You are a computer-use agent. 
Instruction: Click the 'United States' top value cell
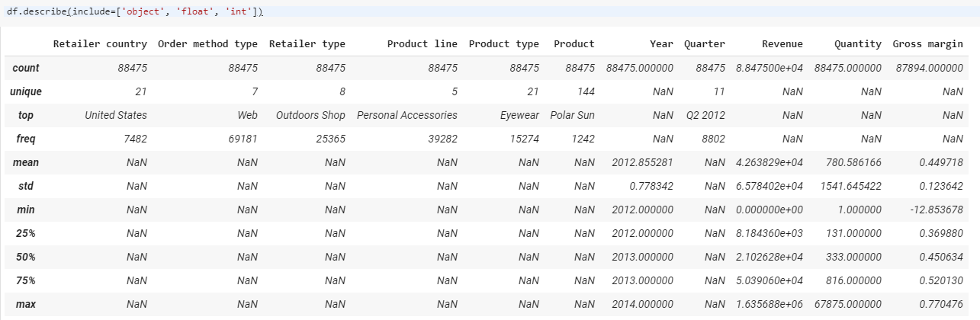click(115, 115)
